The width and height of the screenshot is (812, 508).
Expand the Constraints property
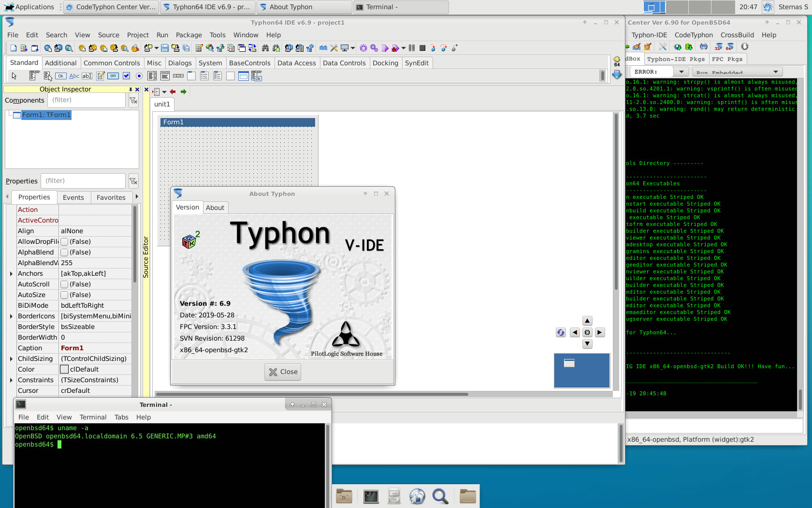pyautogui.click(x=11, y=380)
